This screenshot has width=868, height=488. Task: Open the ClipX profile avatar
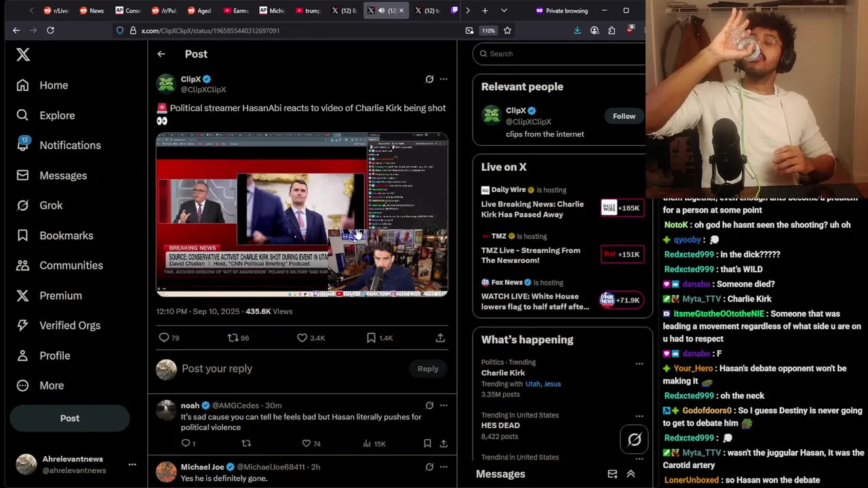click(x=166, y=83)
